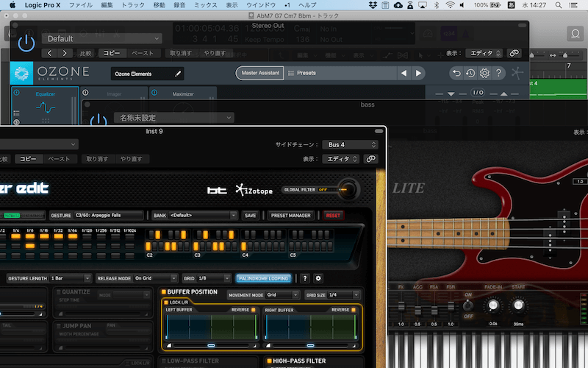Enable the High-Pass Filter module
Viewport: 588px width, 368px height.
point(269,361)
